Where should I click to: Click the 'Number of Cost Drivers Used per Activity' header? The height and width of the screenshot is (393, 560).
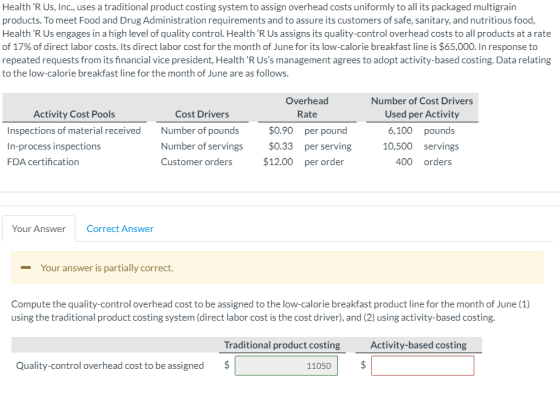422,107
